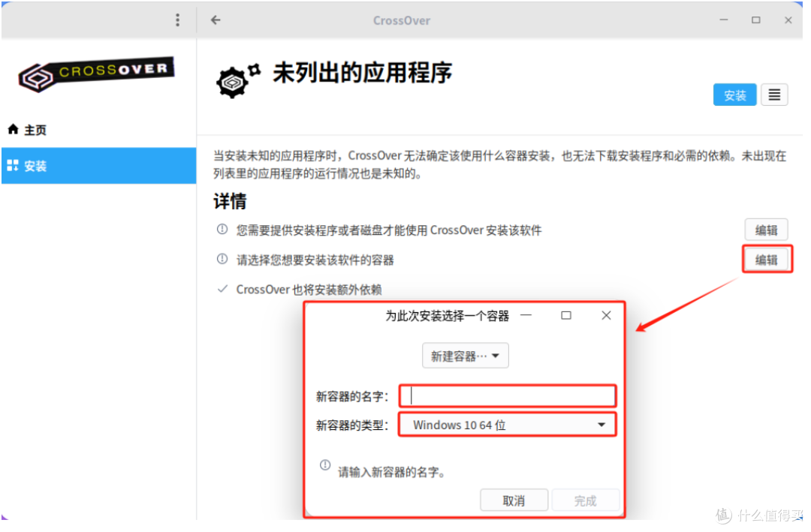
Task: Select the grid icon beside 安装 in sidebar
Action: pos(13,165)
